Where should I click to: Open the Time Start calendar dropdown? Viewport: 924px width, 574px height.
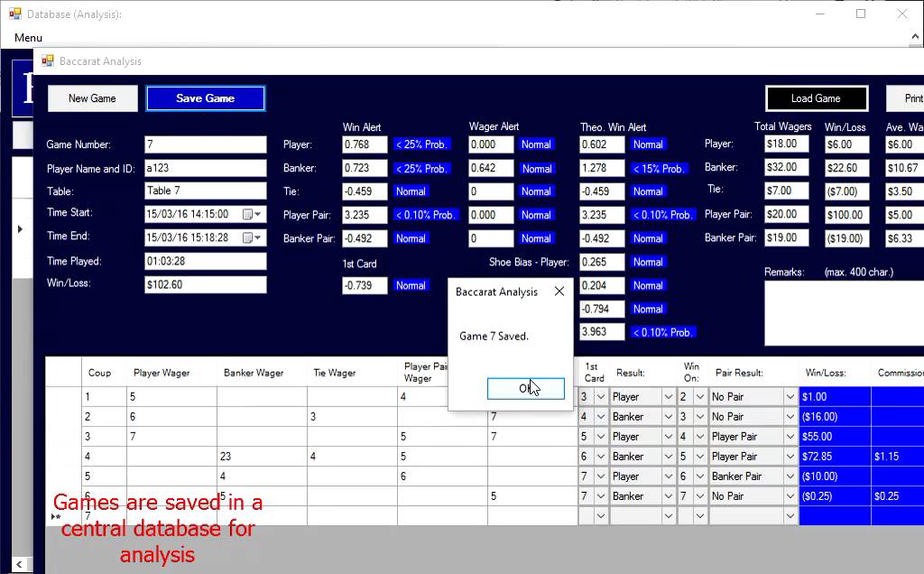(x=253, y=214)
